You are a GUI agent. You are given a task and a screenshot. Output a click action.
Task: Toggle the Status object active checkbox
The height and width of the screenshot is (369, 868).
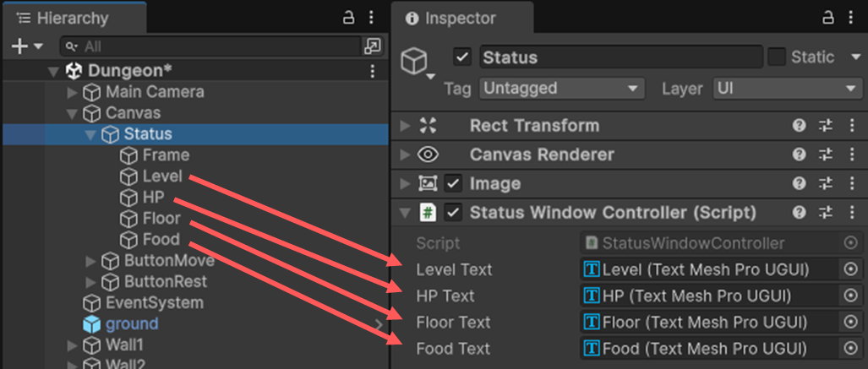[x=461, y=57]
